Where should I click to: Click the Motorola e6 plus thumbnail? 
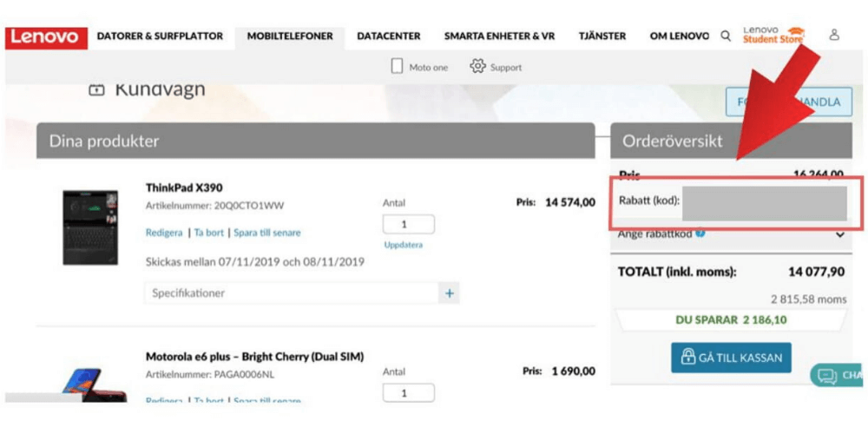tap(94, 385)
